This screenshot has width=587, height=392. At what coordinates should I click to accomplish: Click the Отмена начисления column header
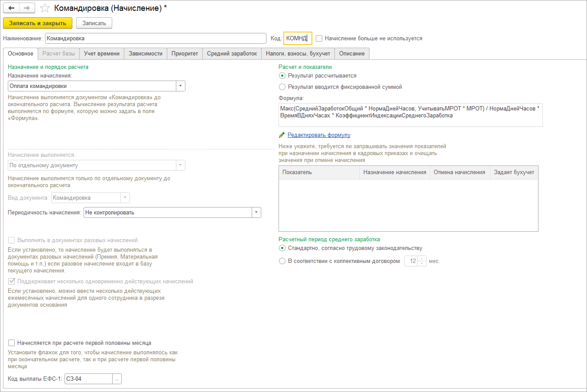click(x=460, y=172)
